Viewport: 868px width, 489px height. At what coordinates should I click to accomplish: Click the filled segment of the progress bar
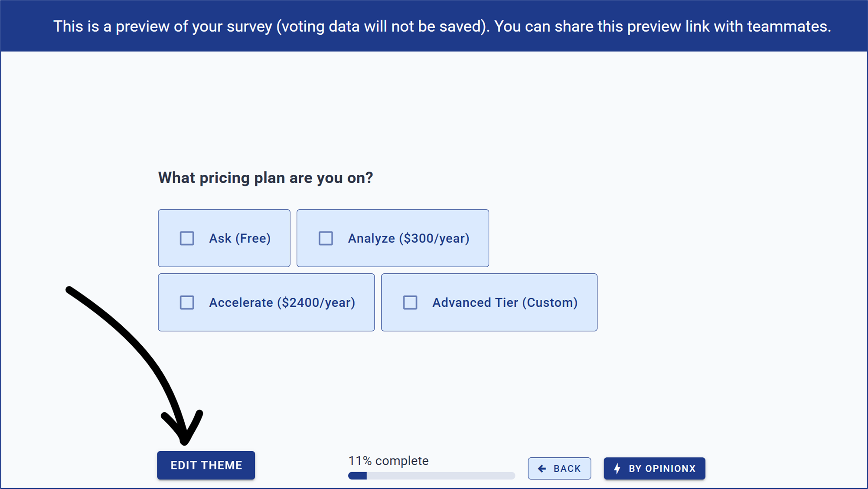(x=357, y=476)
